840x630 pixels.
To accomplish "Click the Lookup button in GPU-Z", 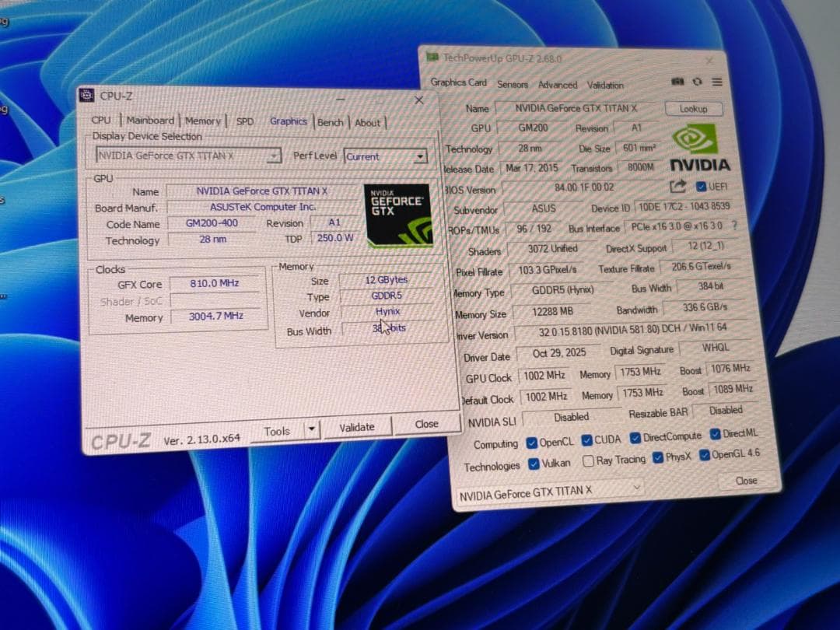I will pyautogui.click(x=693, y=109).
